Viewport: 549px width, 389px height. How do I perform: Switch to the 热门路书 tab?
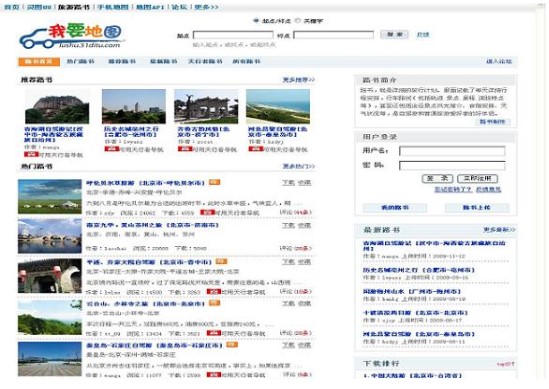pos(81,62)
